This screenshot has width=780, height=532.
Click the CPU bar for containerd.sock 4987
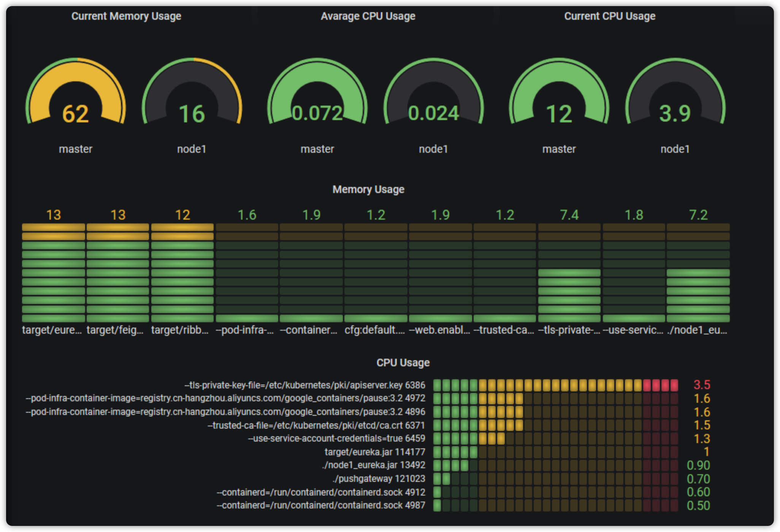556,505
